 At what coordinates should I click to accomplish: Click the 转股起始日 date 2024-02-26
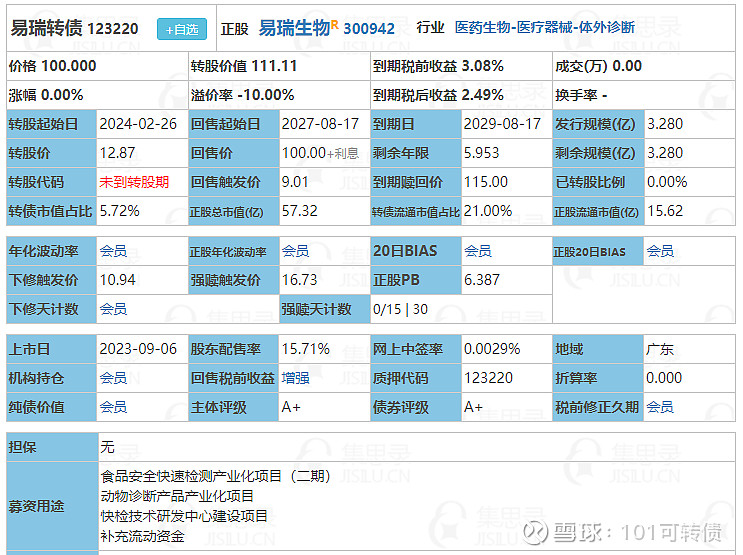tap(138, 124)
